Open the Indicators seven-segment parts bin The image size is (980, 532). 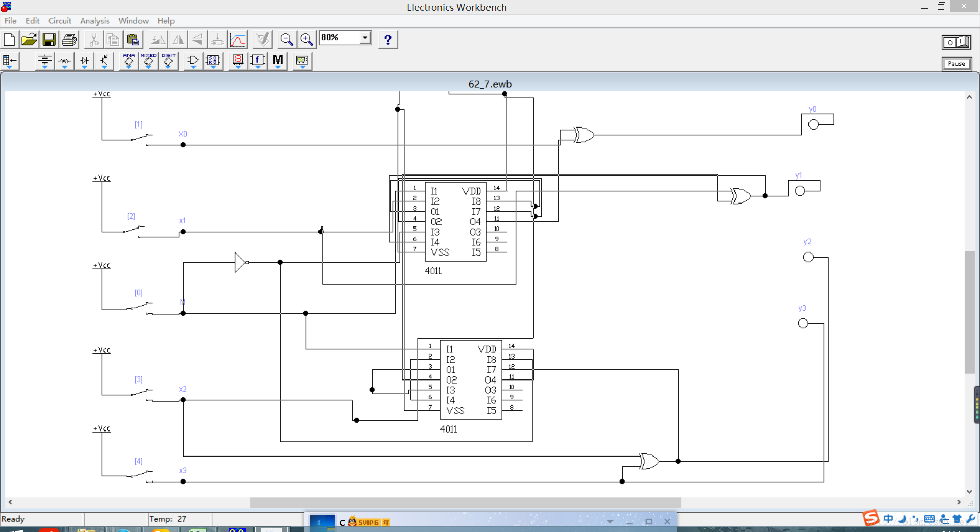[238, 61]
